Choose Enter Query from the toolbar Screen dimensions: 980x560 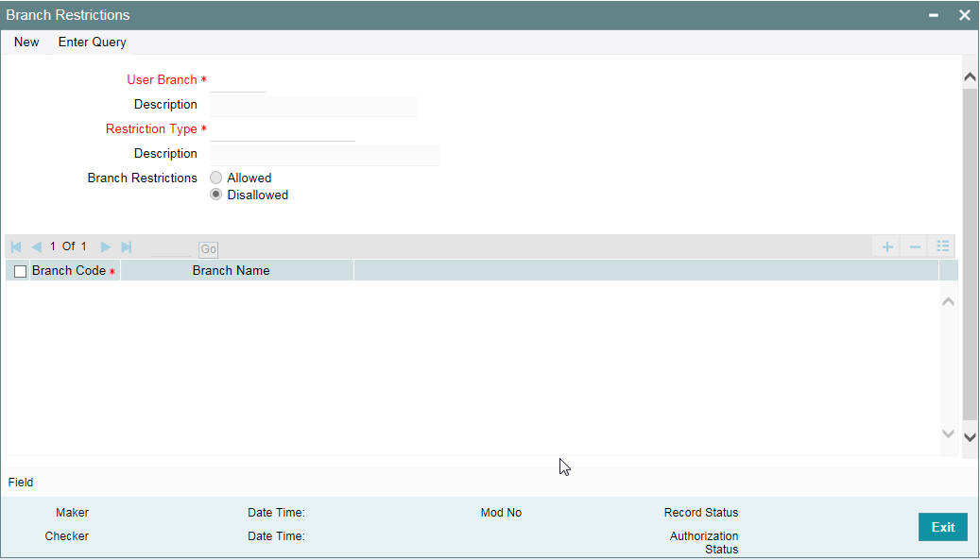tap(93, 42)
